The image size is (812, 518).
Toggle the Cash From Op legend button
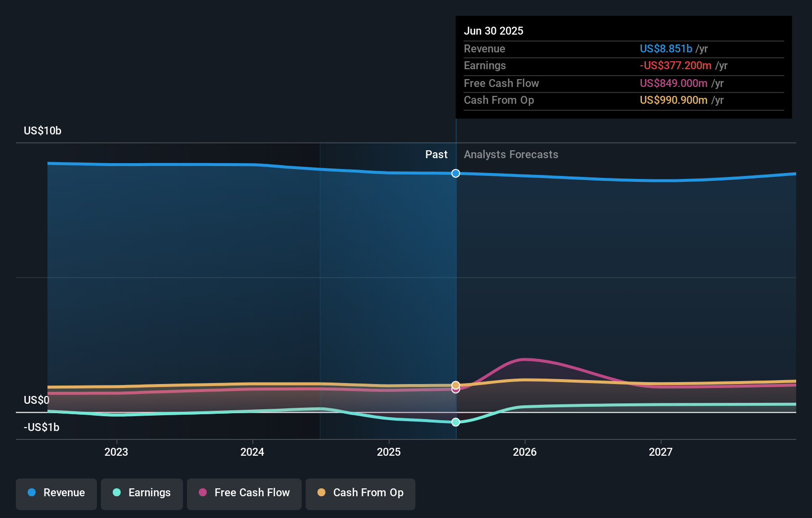point(361,494)
